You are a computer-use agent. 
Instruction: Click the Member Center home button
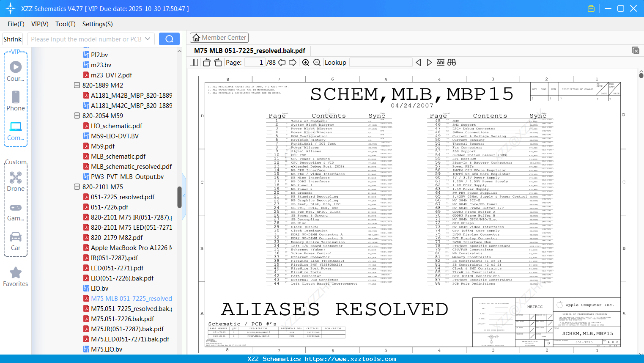(219, 38)
